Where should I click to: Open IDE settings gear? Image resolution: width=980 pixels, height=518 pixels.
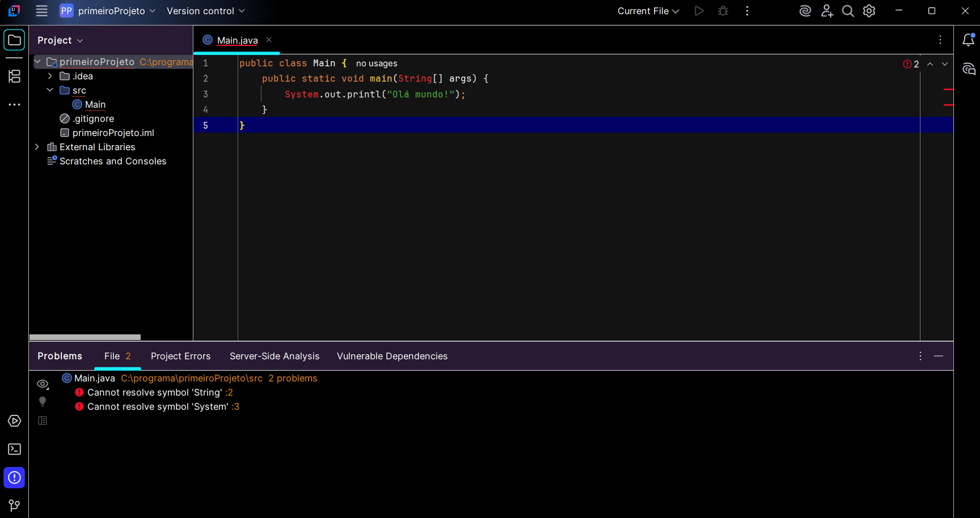click(869, 11)
